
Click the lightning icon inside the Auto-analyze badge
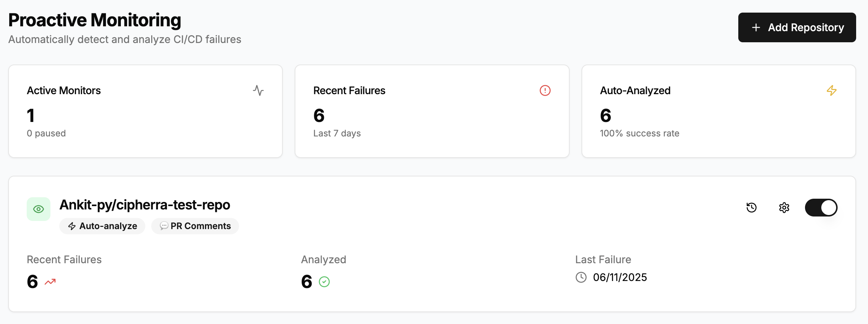[72, 226]
